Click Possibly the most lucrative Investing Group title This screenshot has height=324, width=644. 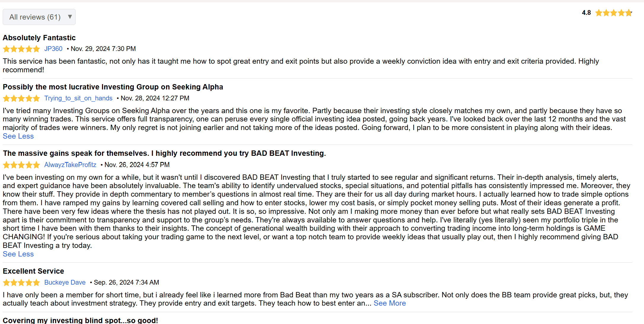pos(113,87)
